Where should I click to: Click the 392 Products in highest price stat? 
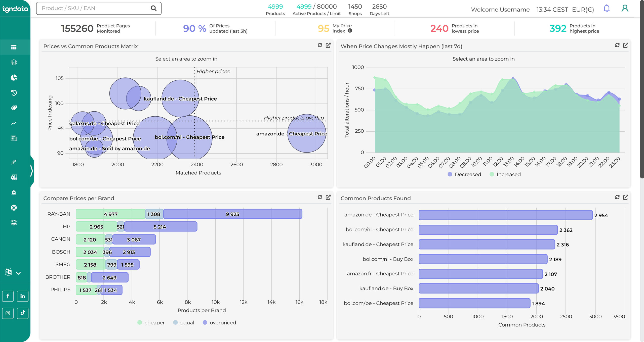coord(574,28)
